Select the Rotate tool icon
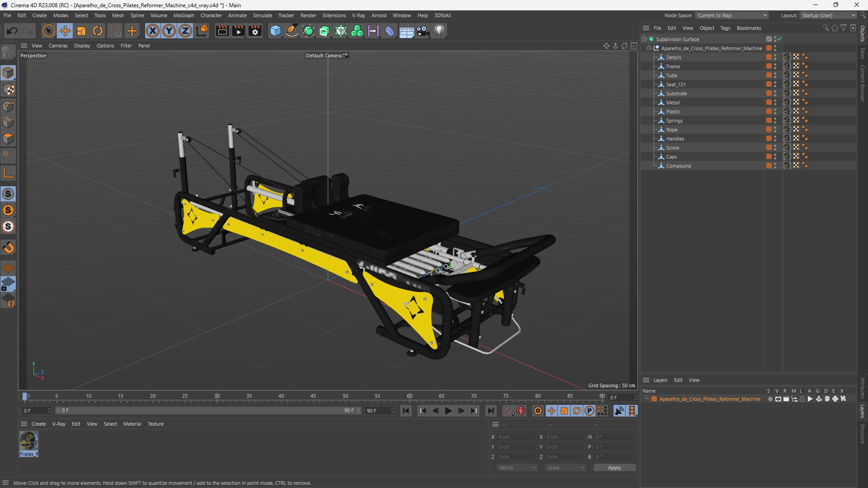 pyautogui.click(x=98, y=31)
